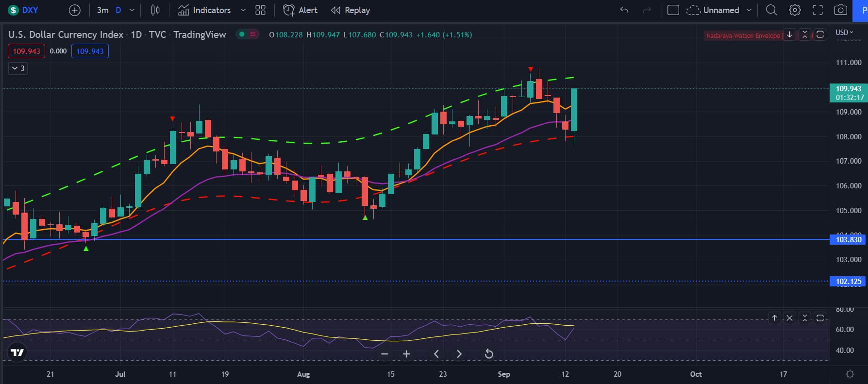Click the red 109.943 sell price box
The width and height of the screenshot is (868, 384).
tap(27, 51)
